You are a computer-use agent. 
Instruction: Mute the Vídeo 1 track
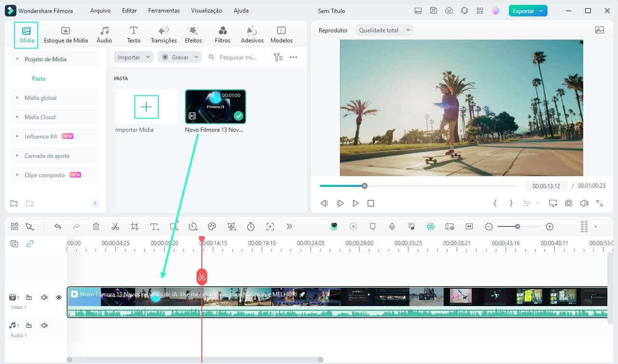(44, 297)
